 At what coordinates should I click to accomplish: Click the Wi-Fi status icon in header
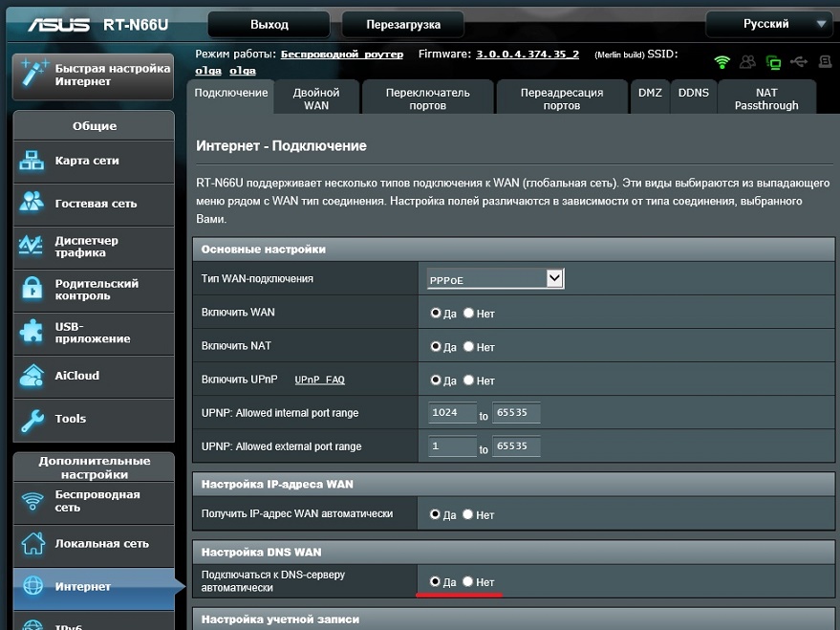pyautogui.click(x=722, y=63)
